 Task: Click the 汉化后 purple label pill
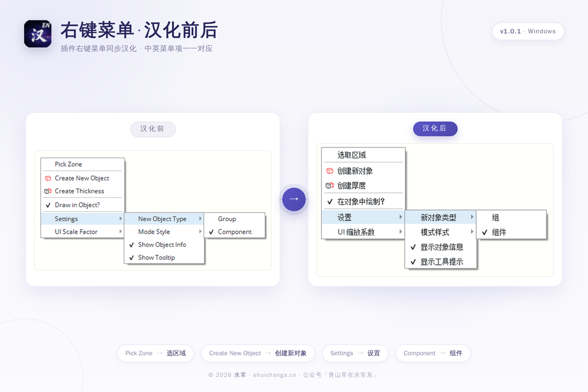[x=435, y=128]
